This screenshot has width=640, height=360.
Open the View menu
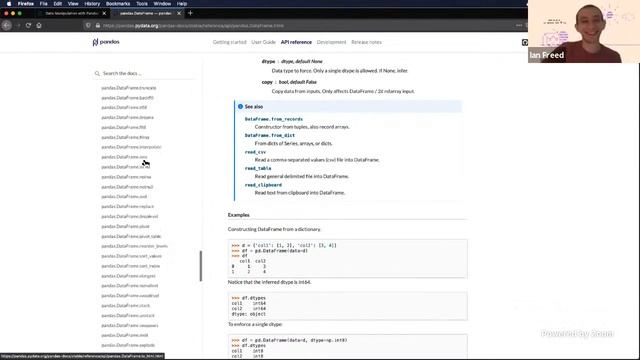point(73,4)
